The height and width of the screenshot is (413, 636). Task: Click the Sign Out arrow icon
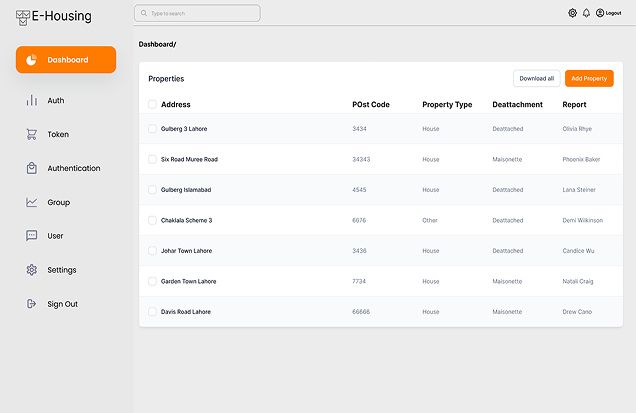32,304
